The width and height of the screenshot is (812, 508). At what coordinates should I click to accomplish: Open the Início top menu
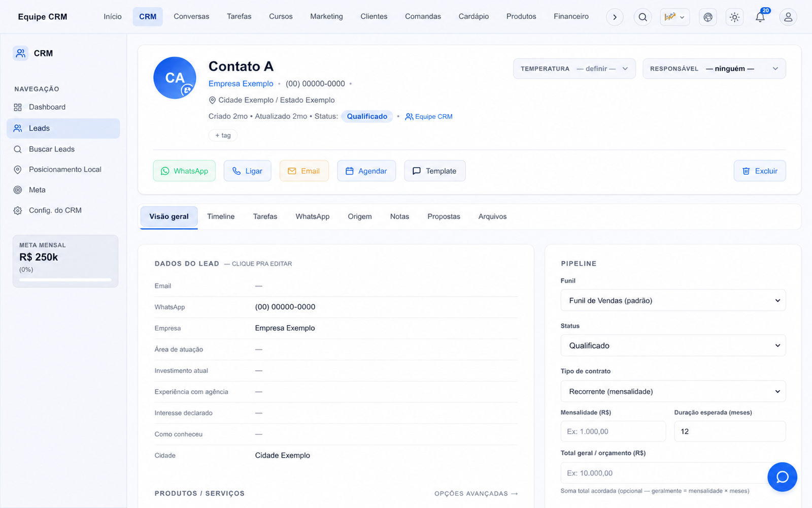[113, 17]
